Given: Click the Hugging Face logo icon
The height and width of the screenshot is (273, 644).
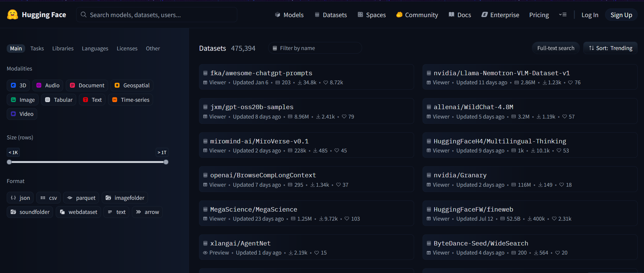Looking at the screenshot, I should click(12, 14).
